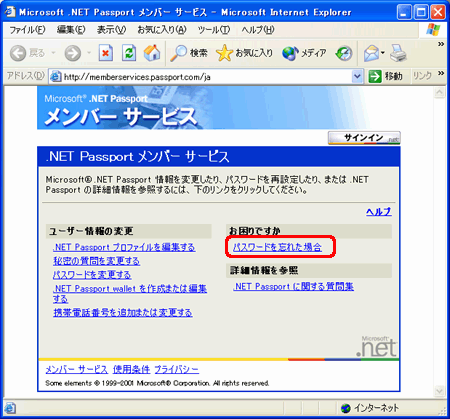Click the サインイン sign-in button

(364, 138)
